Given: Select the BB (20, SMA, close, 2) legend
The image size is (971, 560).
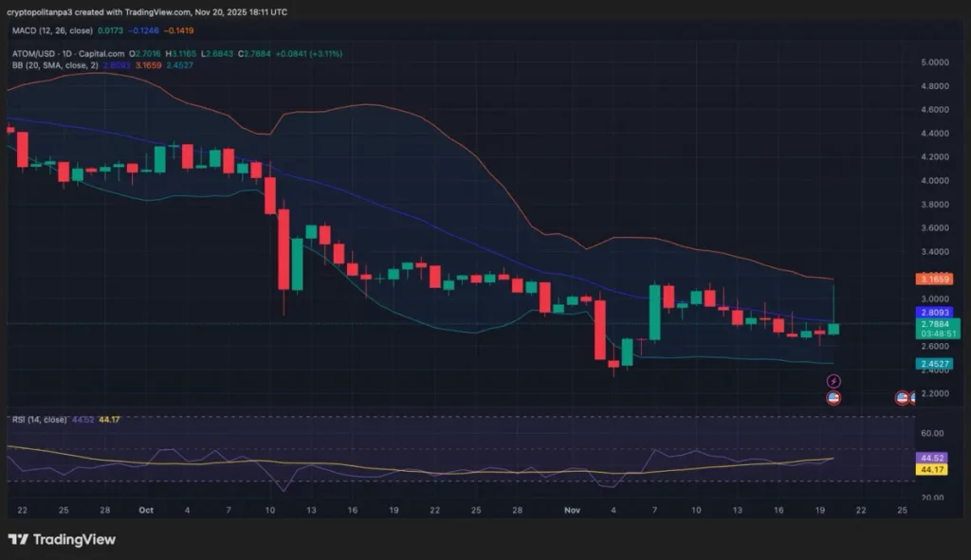Looking at the screenshot, I should 55,66.
